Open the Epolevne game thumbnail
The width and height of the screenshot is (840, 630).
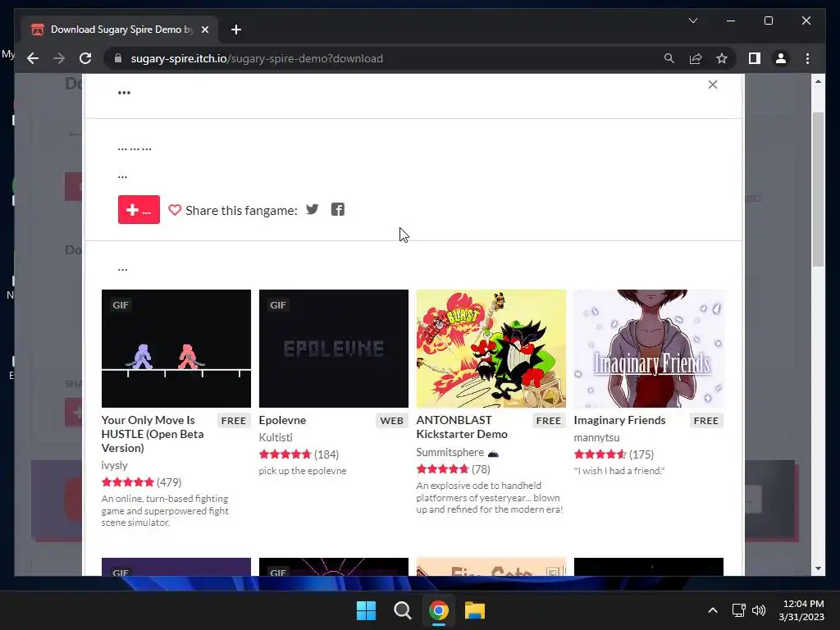click(x=334, y=349)
